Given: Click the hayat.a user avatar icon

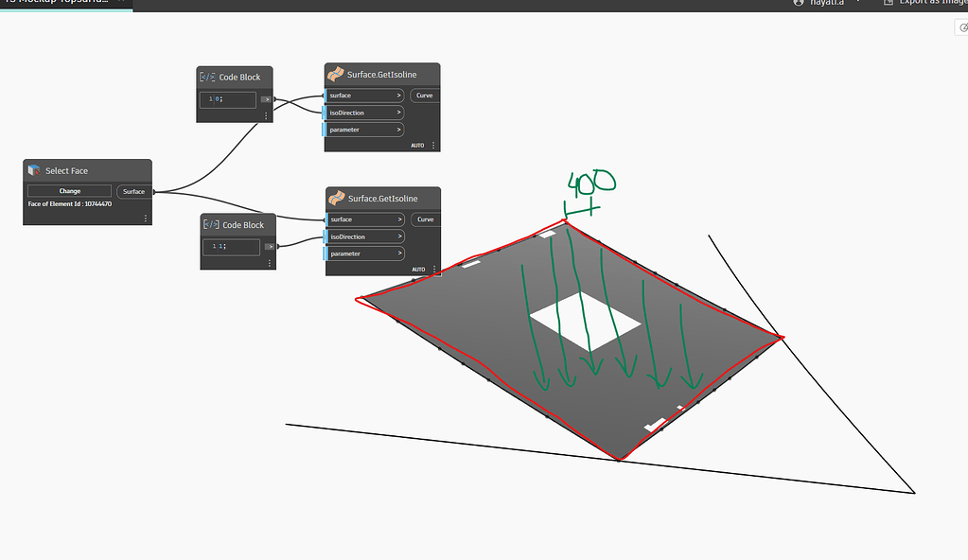Looking at the screenshot, I should [798, 3].
